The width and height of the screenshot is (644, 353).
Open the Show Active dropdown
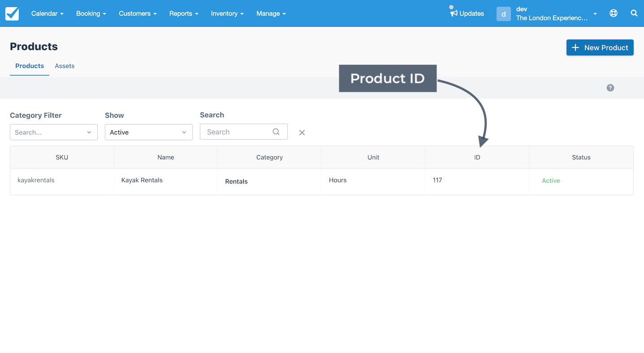click(149, 132)
